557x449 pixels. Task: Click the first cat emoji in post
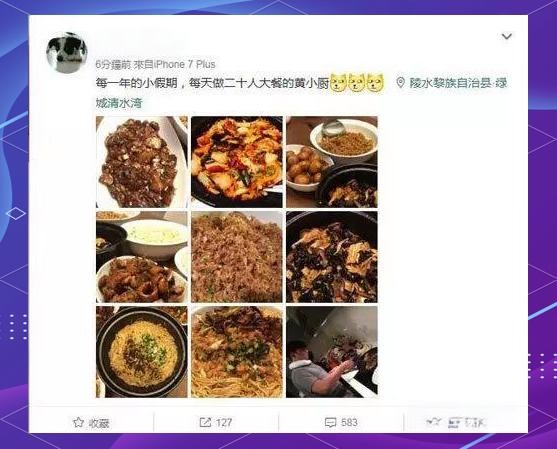[x=339, y=83]
